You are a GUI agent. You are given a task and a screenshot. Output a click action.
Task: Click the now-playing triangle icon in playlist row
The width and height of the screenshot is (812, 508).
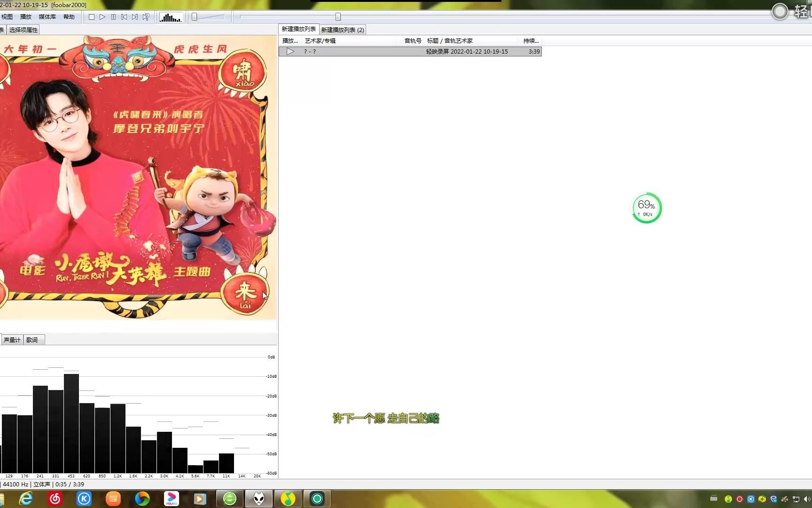coord(290,51)
